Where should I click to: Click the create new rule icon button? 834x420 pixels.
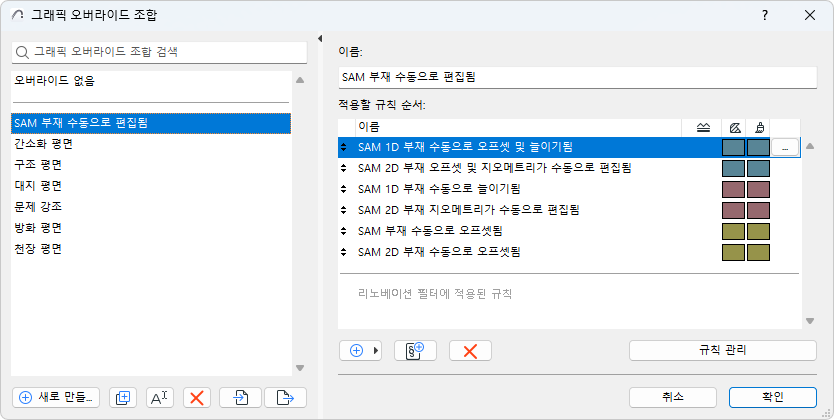(415, 350)
